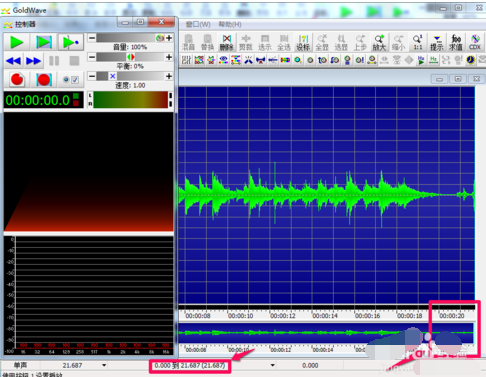Click the rainbow colored bar effect icon
The height and width of the screenshot is (377, 486).
point(285,60)
